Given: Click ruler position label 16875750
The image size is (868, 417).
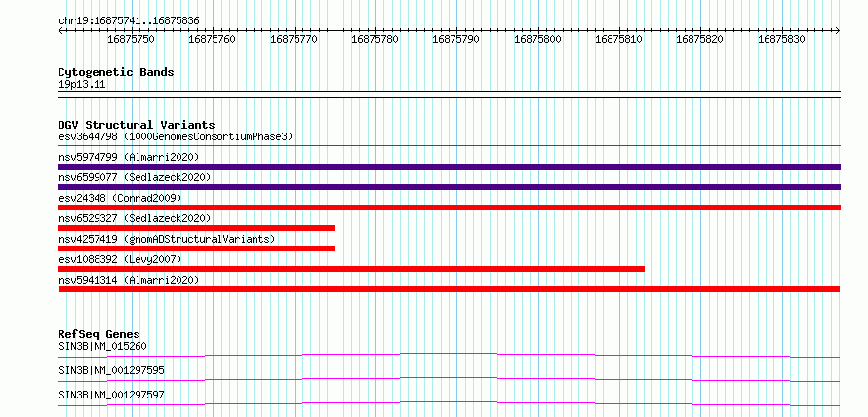Looking at the screenshot, I should 132,39.
